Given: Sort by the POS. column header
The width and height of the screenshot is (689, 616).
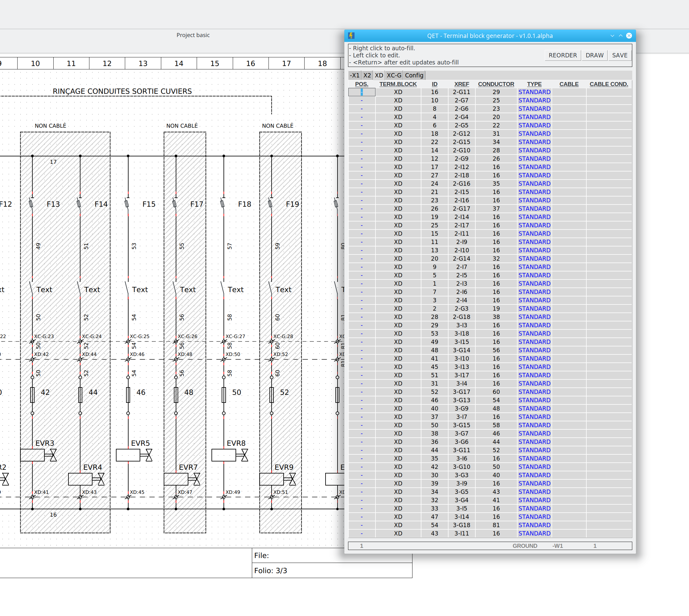Looking at the screenshot, I should click(361, 84).
